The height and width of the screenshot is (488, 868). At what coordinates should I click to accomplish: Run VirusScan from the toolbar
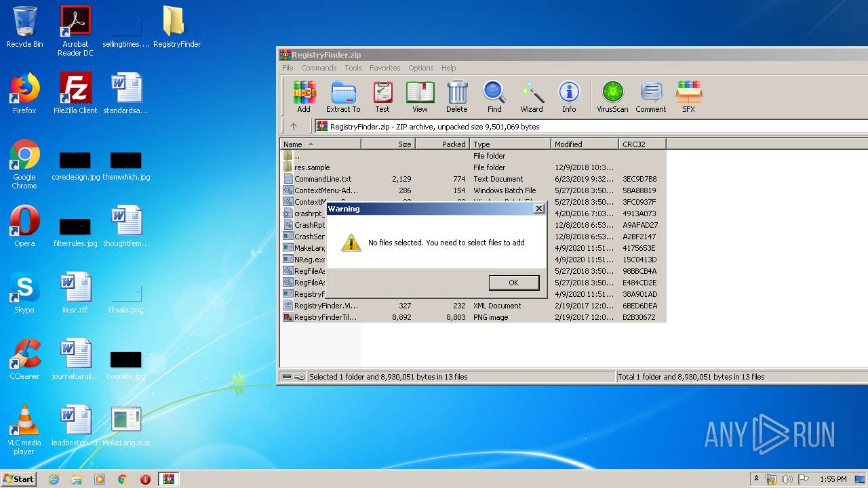612,96
